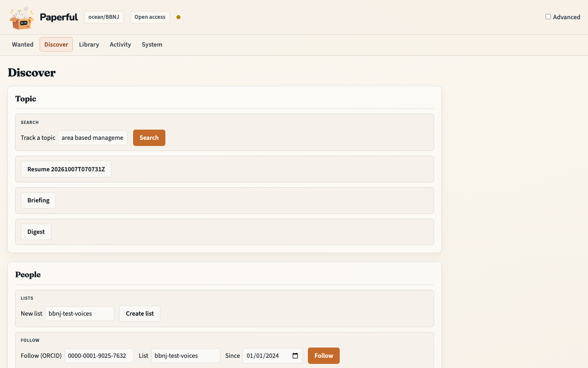Click the People section heading
This screenshot has height=368, width=588.
coord(28,275)
